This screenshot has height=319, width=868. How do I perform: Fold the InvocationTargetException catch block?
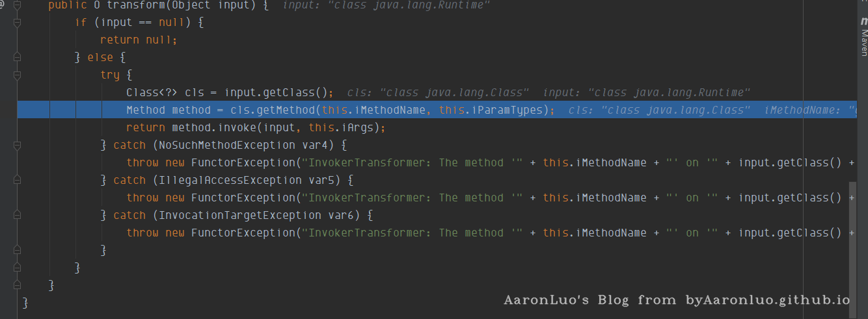17,215
